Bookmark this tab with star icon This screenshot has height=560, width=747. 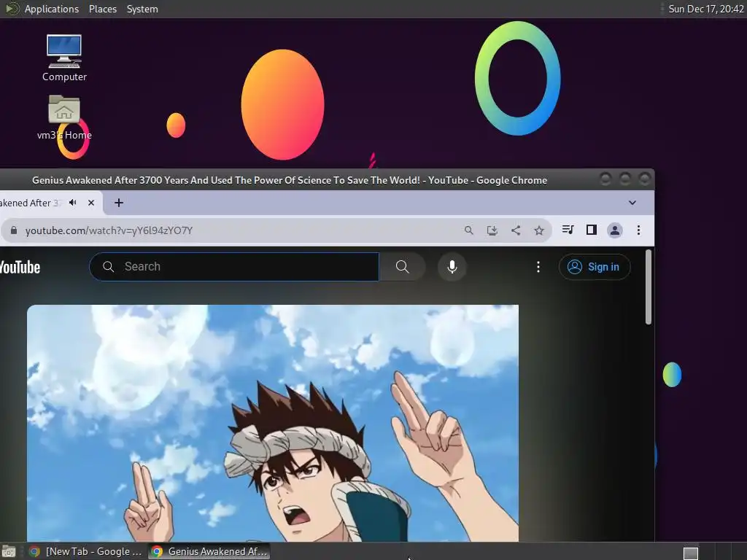point(539,230)
